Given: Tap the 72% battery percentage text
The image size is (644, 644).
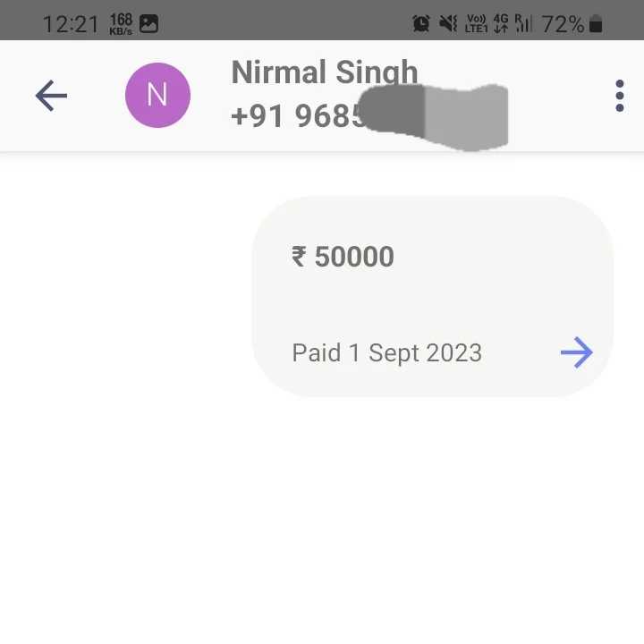Looking at the screenshot, I should [x=563, y=24].
